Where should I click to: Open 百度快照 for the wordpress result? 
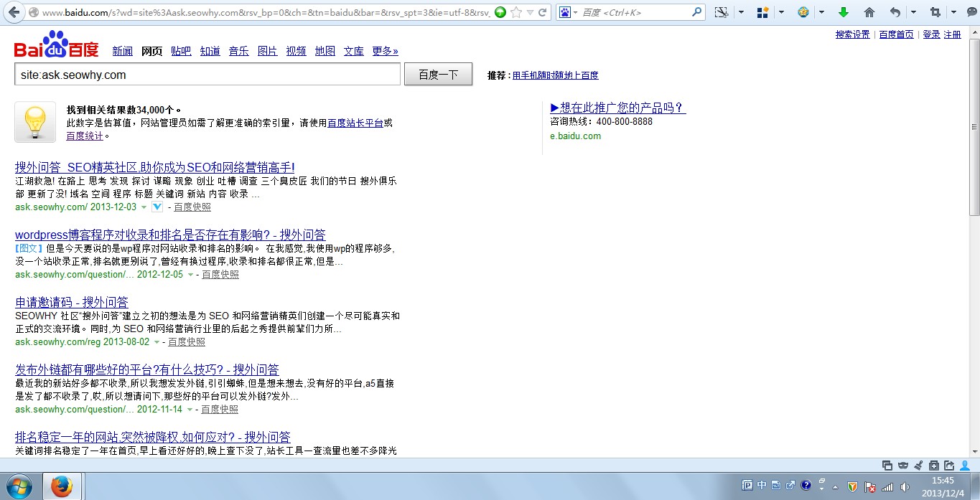[220, 275]
